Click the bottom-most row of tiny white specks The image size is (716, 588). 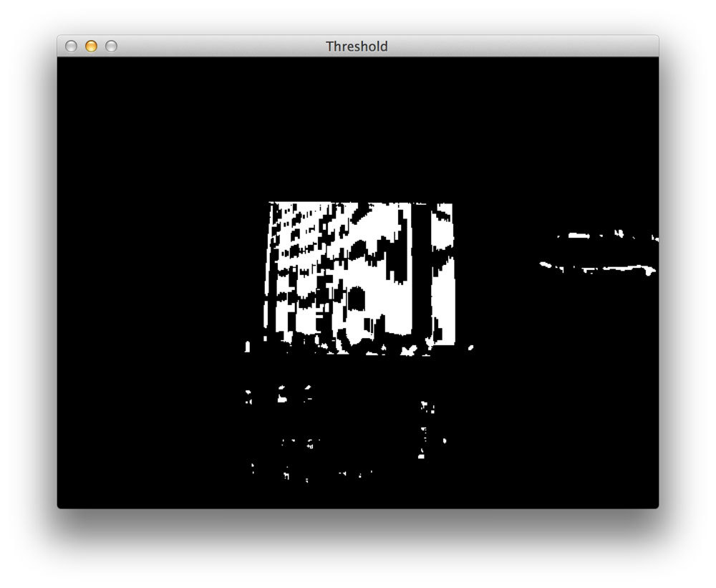[x=311, y=473]
